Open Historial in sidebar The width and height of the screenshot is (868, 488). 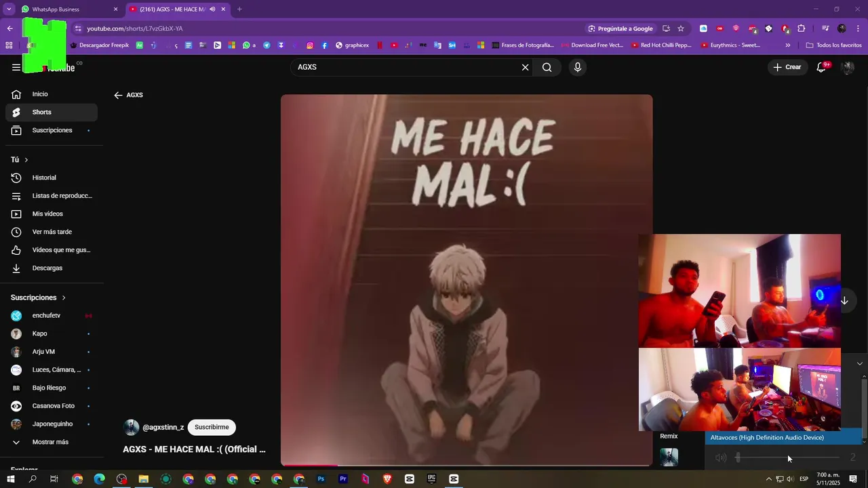(x=52, y=178)
